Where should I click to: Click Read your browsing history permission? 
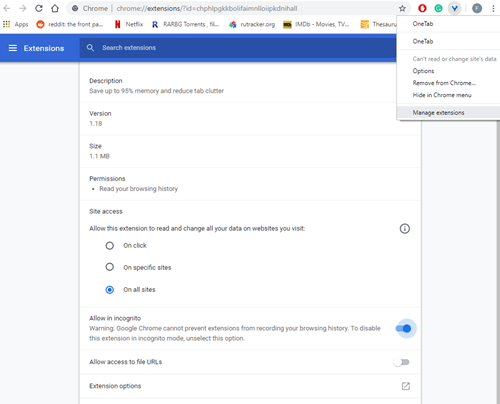[x=139, y=189]
